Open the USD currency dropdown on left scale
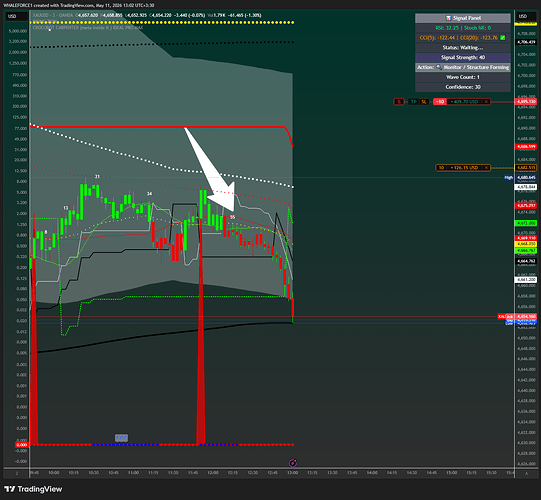This screenshot has width=541, height=500. (x=12, y=16)
